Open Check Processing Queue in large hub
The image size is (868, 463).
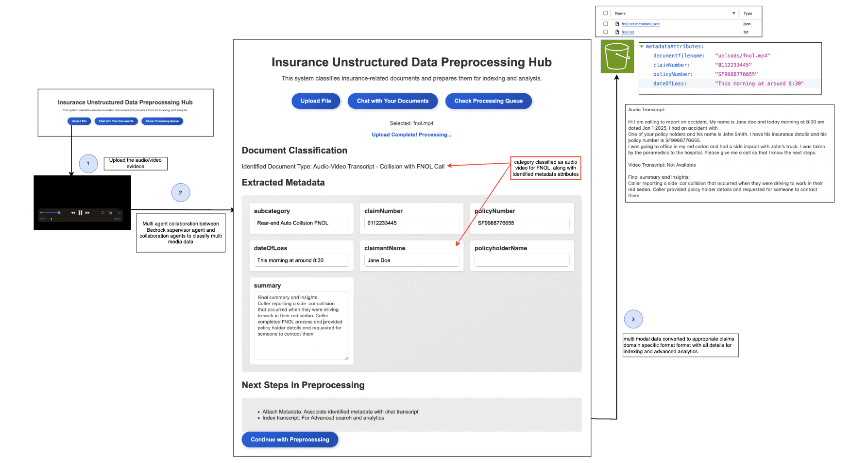pyautogui.click(x=488, y=101)
